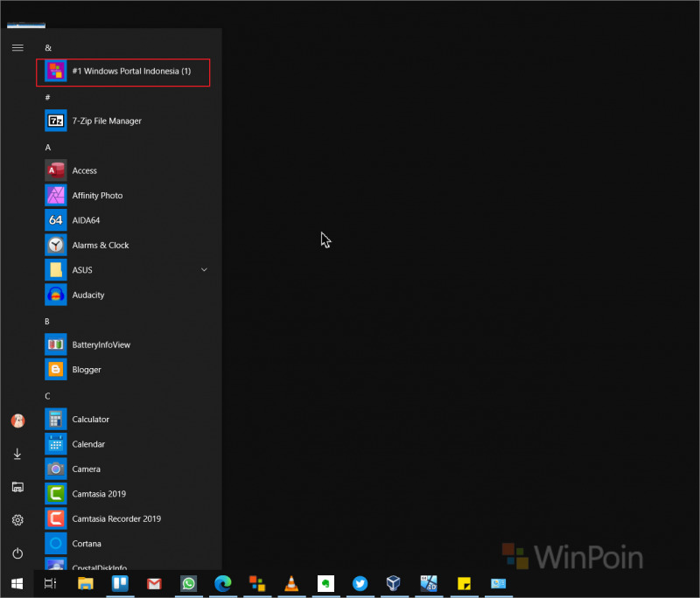The image size is (700, 598).
Task: Open the Calculator app
Action: 126,419
